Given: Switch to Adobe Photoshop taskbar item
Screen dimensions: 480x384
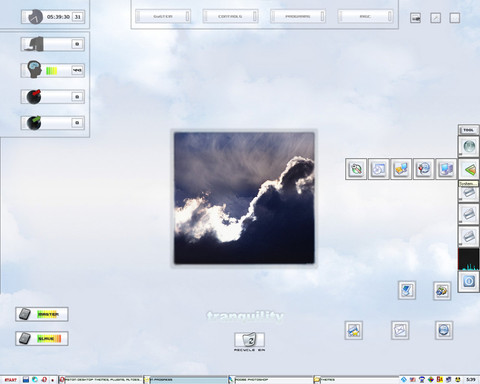Looking at the screenshot, I should click(270, 380).
